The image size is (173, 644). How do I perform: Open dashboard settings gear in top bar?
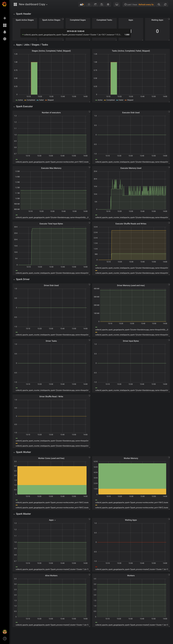pos(108,4)
